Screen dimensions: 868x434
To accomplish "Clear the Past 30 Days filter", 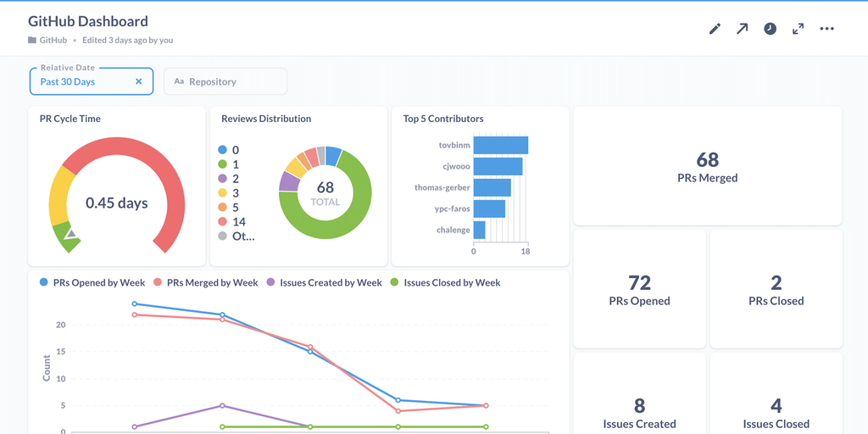I will point(139,82).
